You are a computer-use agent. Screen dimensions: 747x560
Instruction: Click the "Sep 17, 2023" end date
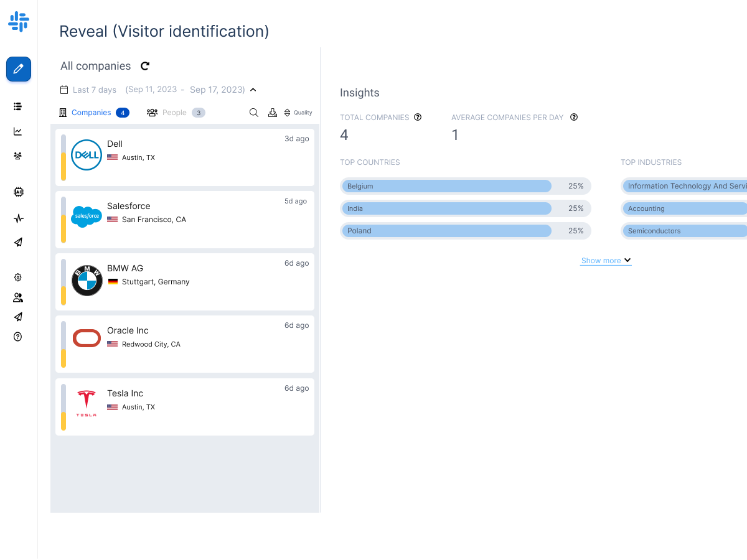216,90
